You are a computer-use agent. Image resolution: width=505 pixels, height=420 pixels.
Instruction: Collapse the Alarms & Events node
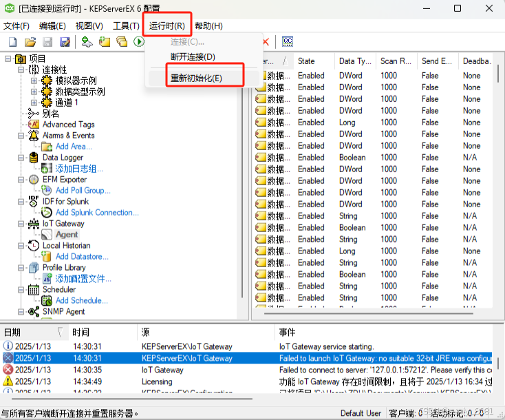click(21, 136)
